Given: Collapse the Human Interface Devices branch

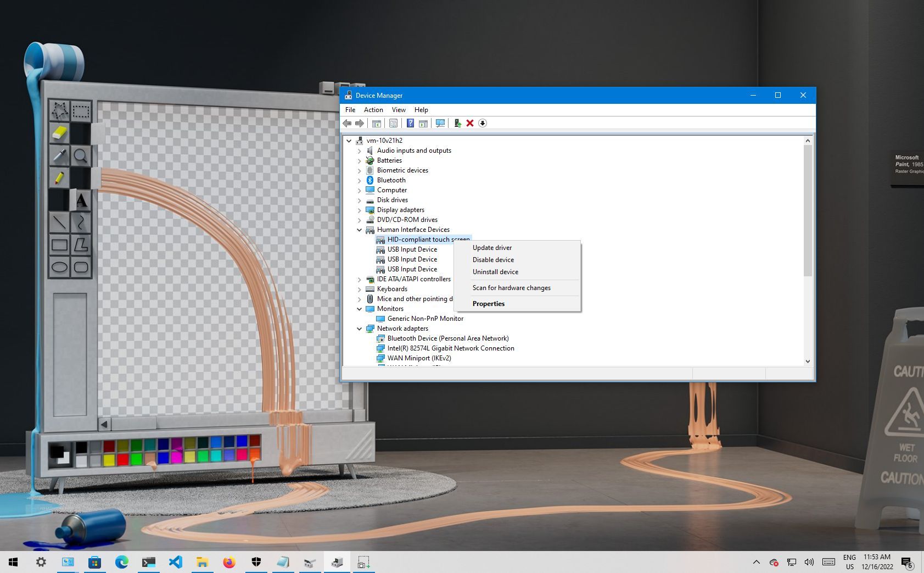Looking at the screenshot, I should pyautogui.click(x=360, y=230).
